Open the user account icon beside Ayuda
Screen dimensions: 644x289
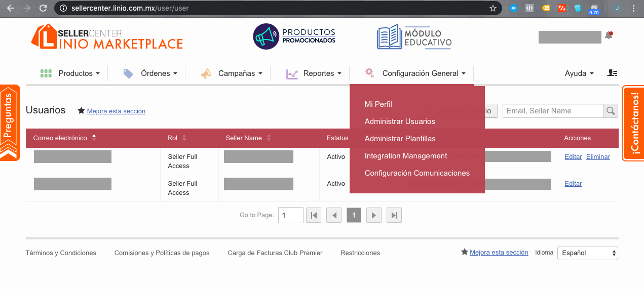[x=612, y=73]
